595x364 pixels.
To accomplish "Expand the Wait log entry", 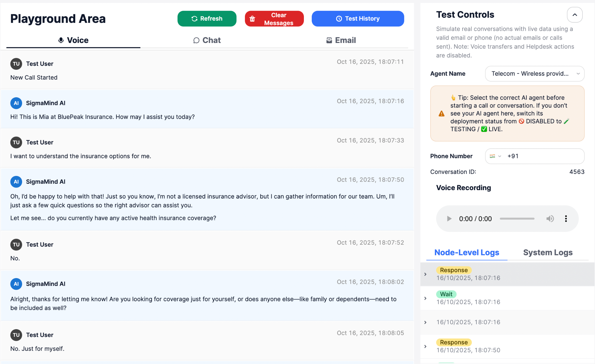I will pyautogui.click(x=425, y=298).
